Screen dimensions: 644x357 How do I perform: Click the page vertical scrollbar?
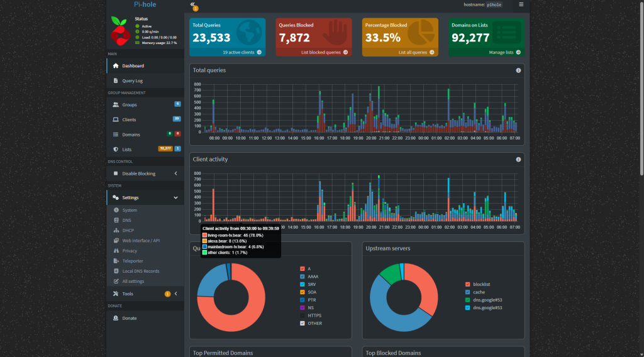641,88
